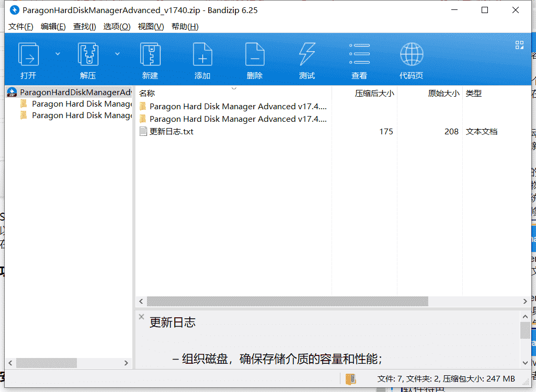536x392 pixels.
Task: Click the 文本文档 type cell
Action: click(481, 132)
